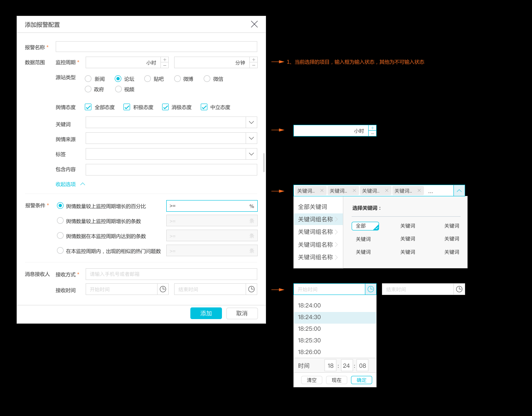
Task: Choose time 18:25:30 from list
Action: [335, 340]
